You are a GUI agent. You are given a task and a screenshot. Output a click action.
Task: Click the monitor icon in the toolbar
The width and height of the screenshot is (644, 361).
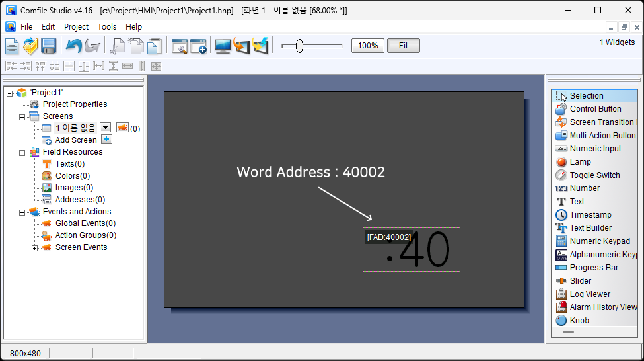(x=223, y=46)
